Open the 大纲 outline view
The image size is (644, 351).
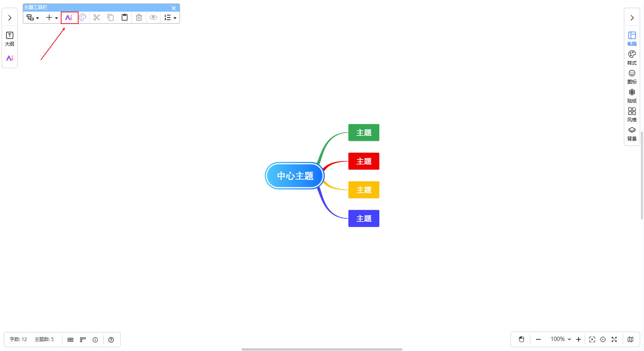[x=10, y=39]
